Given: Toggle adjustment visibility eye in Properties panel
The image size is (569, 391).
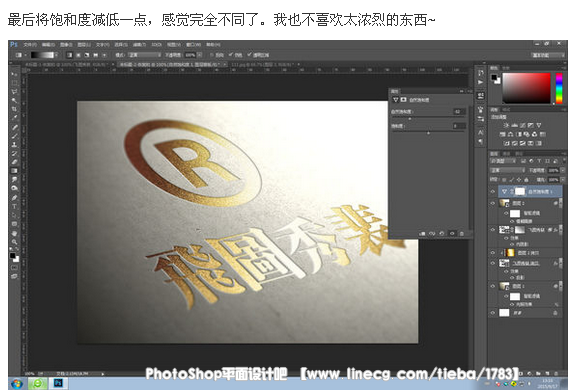Looking at the screenshot, I should click(452, 233).
